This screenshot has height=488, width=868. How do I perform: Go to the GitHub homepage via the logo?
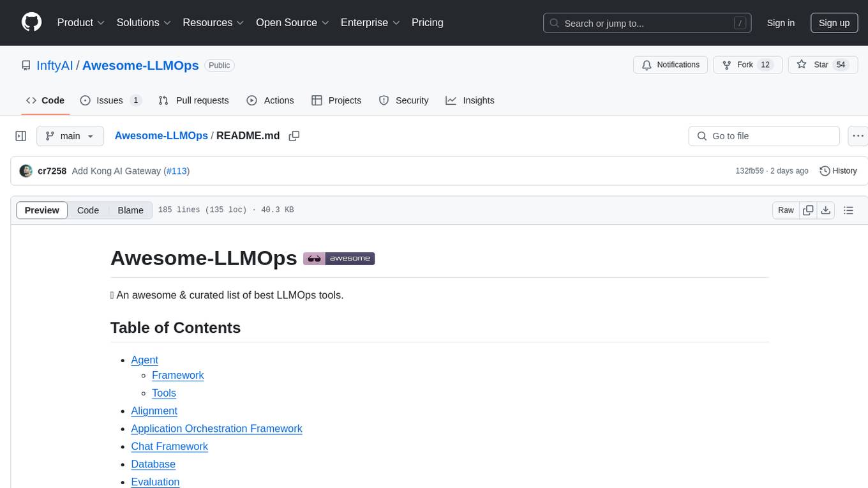(x=31, y=22)
